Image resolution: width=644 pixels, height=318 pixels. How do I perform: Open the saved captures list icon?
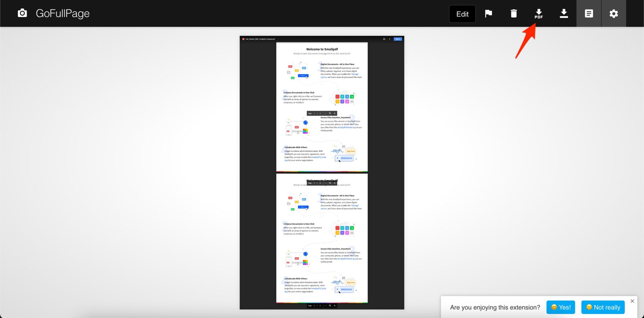(589, 13)
